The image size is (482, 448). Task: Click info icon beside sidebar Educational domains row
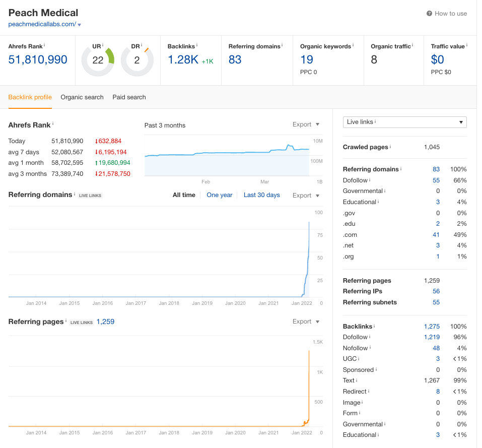tap(378, 202)
